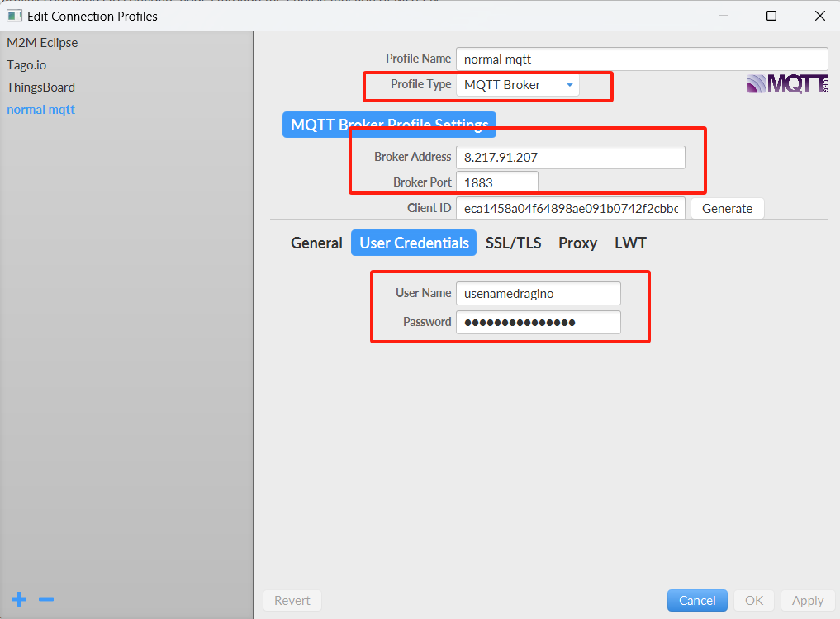Viewport: 840px width, 619px height.
Task: Choose the Tago.io connection profile
Action: click(x=26, y=65)
